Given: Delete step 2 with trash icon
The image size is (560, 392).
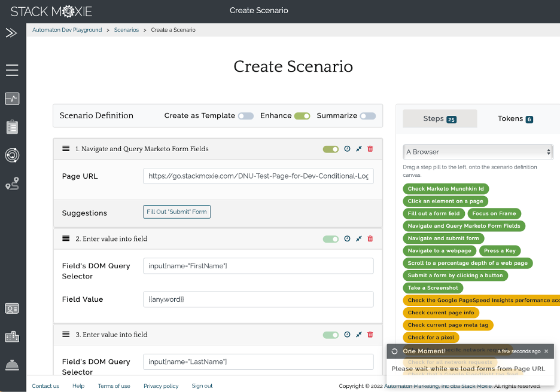Looking at the screenshot, I should [x=370, y=238].
